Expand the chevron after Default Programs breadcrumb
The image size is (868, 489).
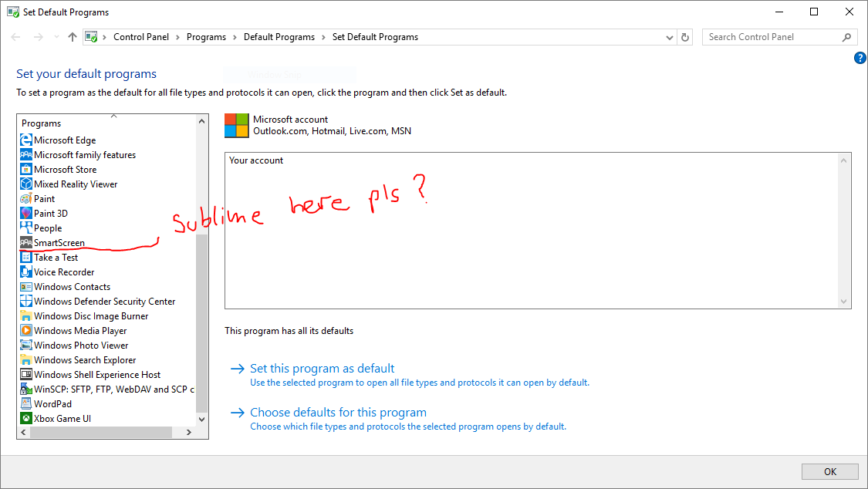323,37
